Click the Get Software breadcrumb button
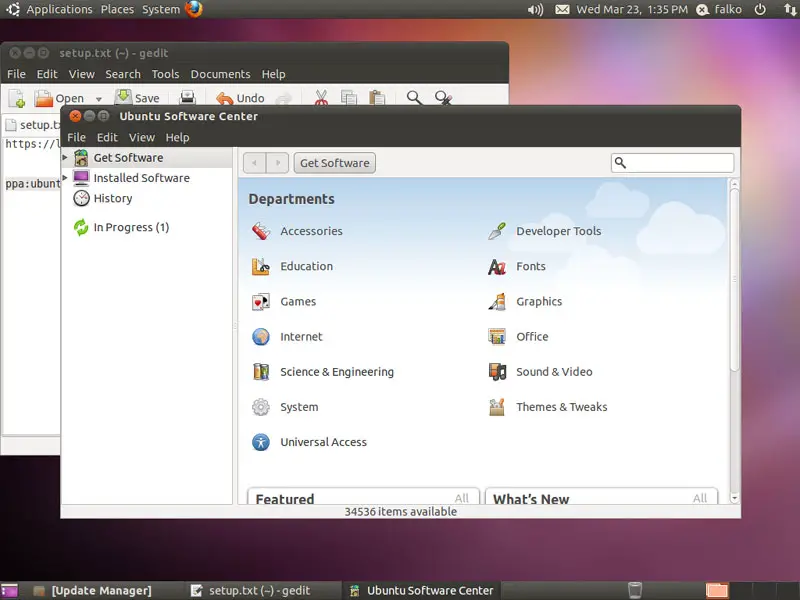Screen dimensions: 800x600 [x=335, y=163]
